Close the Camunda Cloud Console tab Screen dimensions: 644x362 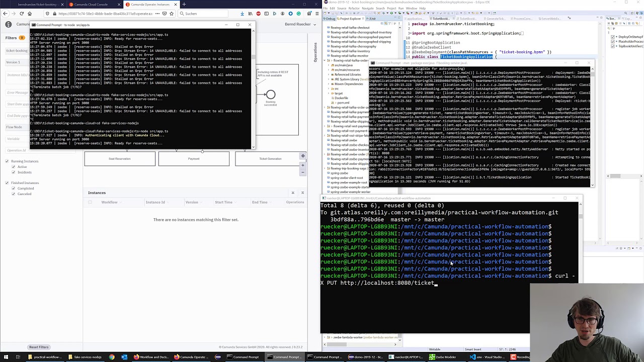(119, 5)
